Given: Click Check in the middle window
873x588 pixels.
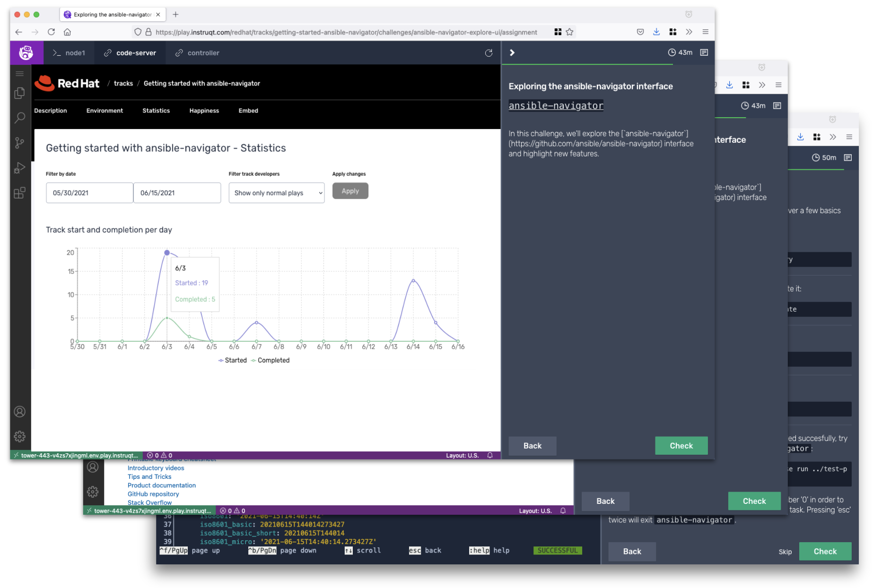Looking at the screenshot, I should (754, 501).
